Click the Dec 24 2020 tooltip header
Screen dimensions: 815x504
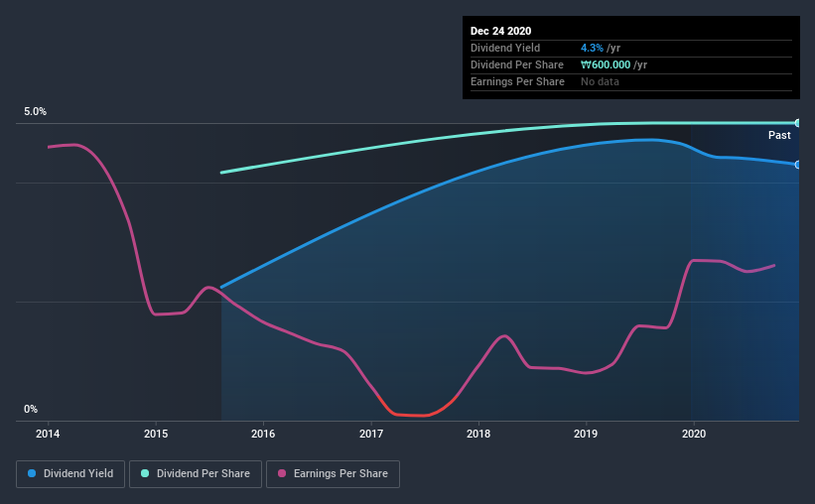point(500,31)
